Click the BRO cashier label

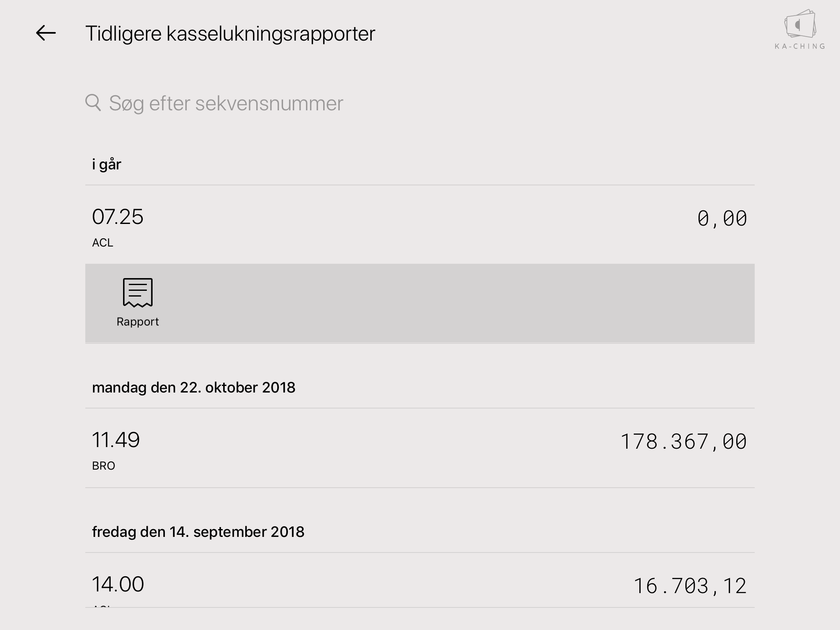103,466
